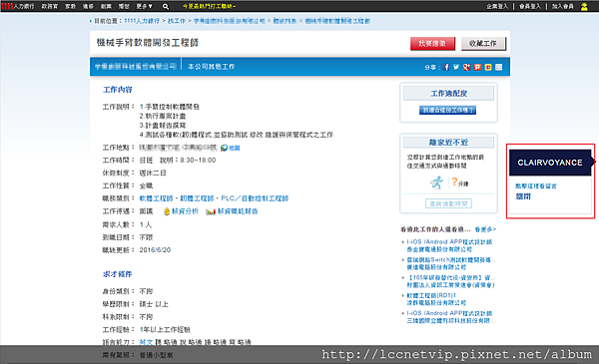599x364 pixels.
Task: Click the bar chart salary report icon
Action: pyautogui.click(x=211, y=211)
